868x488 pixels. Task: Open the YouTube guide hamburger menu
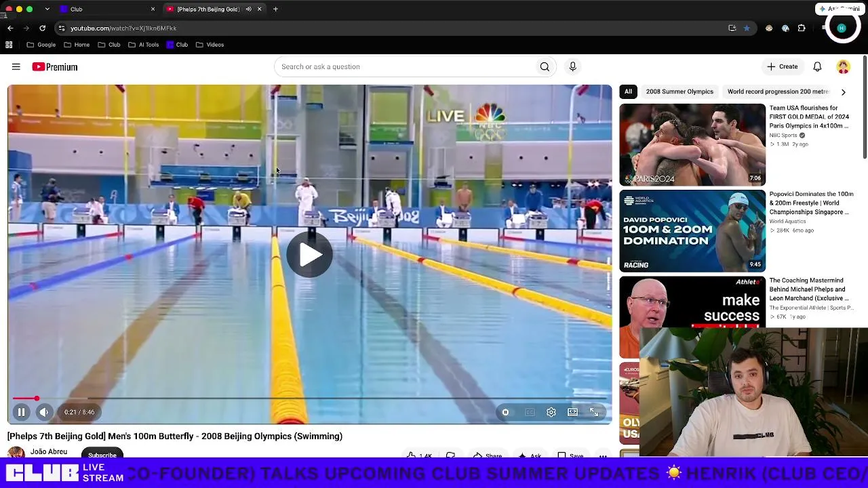16,66
